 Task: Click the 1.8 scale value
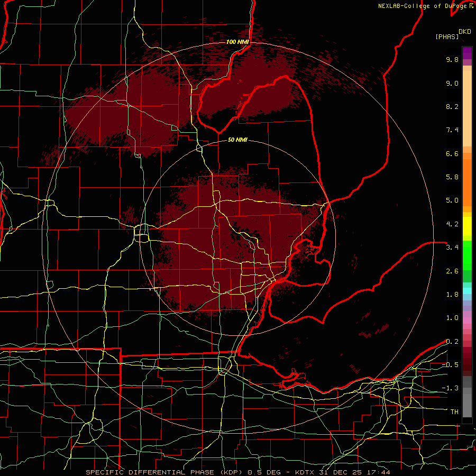[x=452, y=295]
